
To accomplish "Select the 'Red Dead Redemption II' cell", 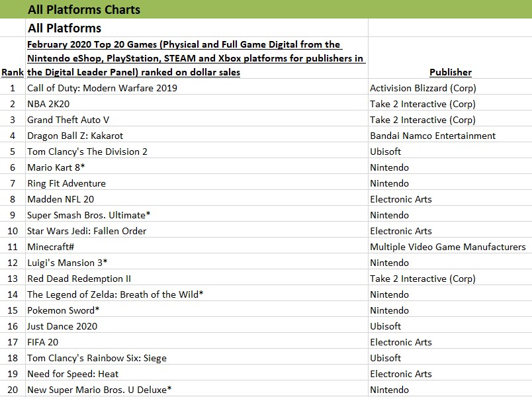I will 79,279.
